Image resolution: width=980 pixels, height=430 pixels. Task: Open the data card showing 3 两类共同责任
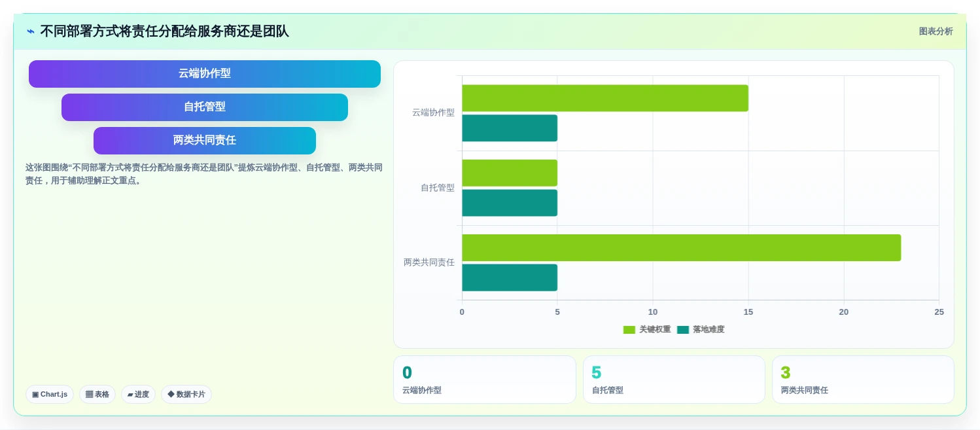pos(863,380)
